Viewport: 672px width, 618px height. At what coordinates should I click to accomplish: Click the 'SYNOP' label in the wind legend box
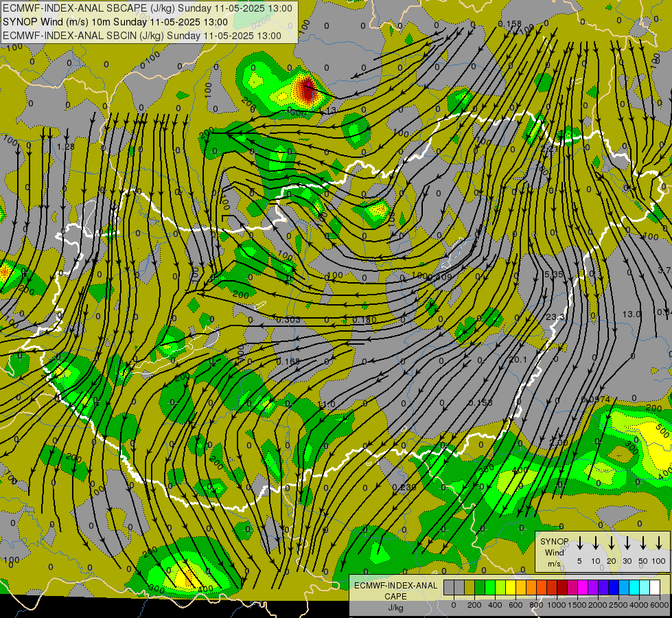pyautogui.click(x=554, y=541)
